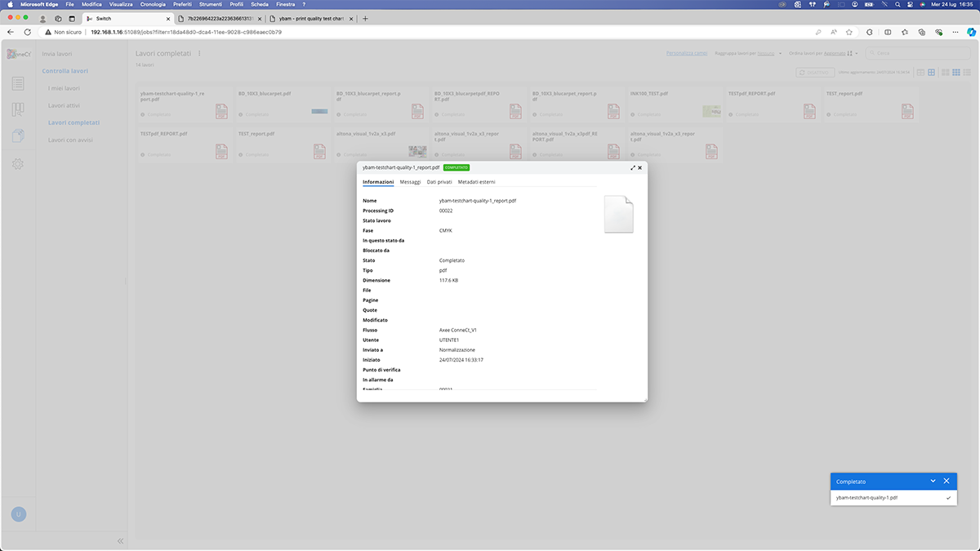Open I miei lavori
The width and height of the screenshot is (980, 551).
pos(64,88)
